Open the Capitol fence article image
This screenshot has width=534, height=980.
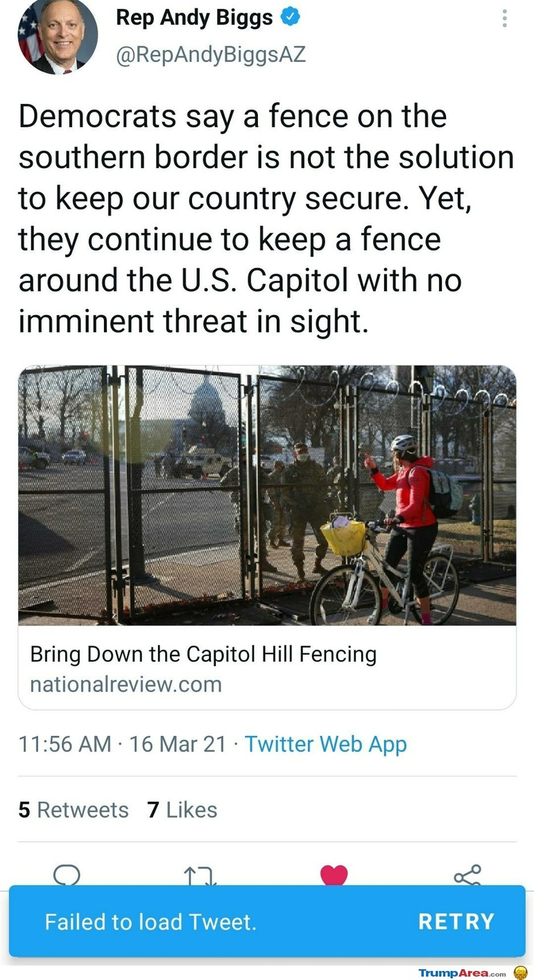[x=267, y=495]
